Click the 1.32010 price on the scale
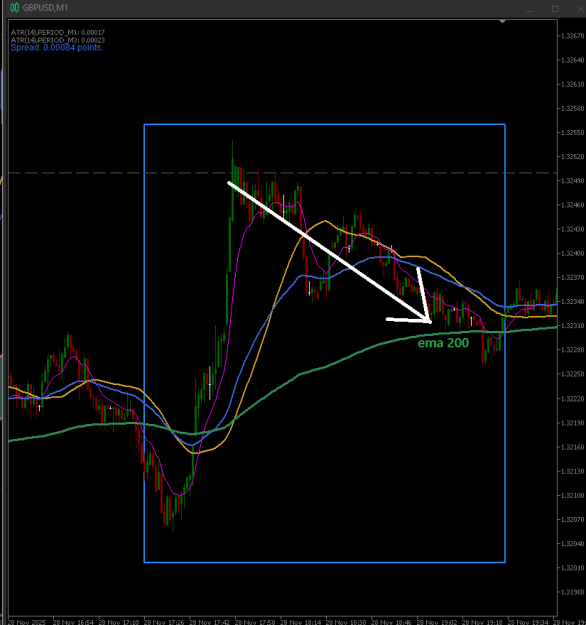Image resolution: width=586 pixels, height=625 pixels. pos(572,568)
